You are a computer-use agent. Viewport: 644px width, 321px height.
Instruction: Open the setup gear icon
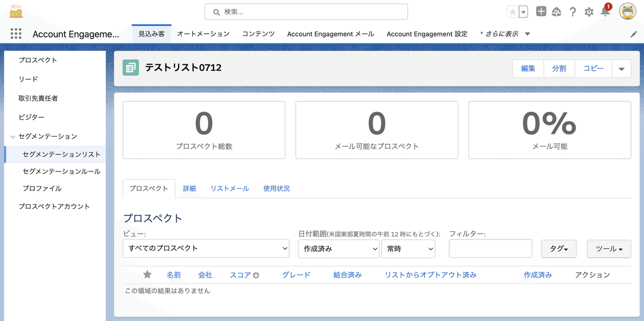(x=589, y=12)
